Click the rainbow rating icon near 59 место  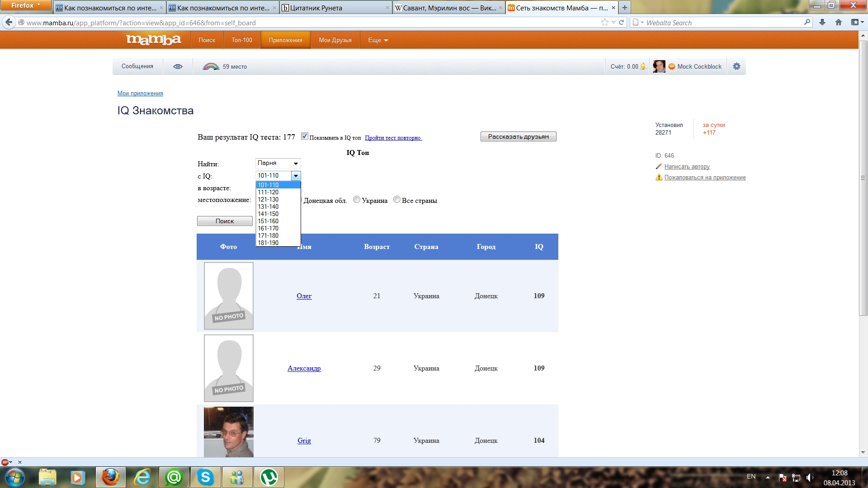point(211,66)
